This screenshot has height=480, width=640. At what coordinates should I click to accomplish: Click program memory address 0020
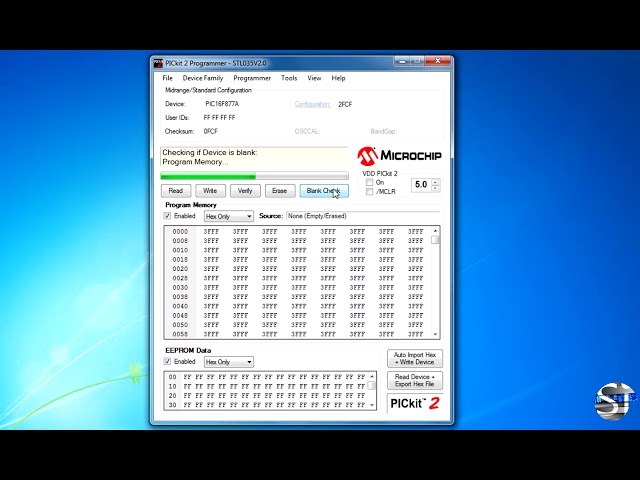(180, 269)
